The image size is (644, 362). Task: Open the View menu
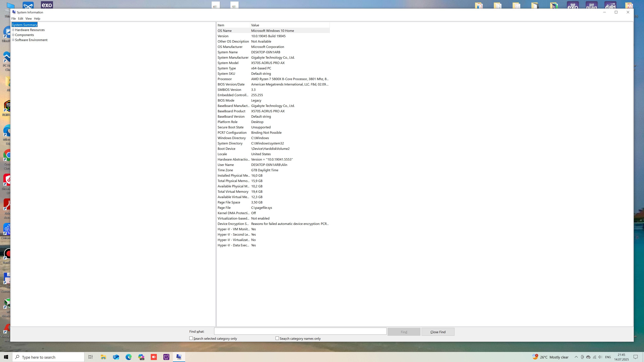click(29, 18)
